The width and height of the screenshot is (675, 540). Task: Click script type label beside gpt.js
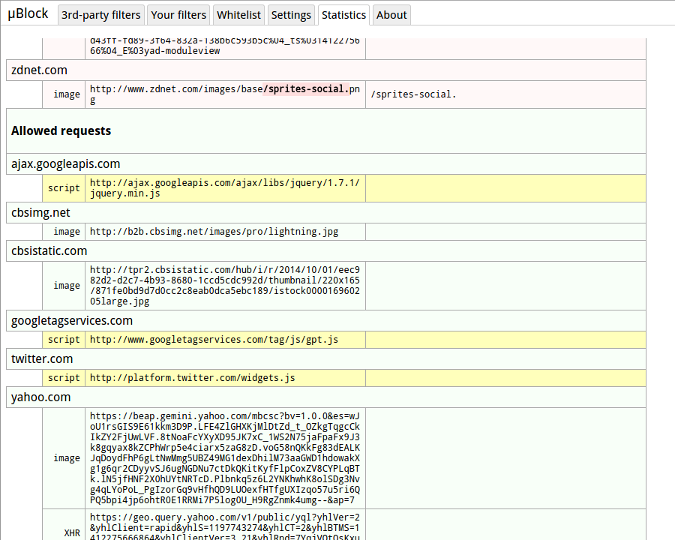(64, 340)
